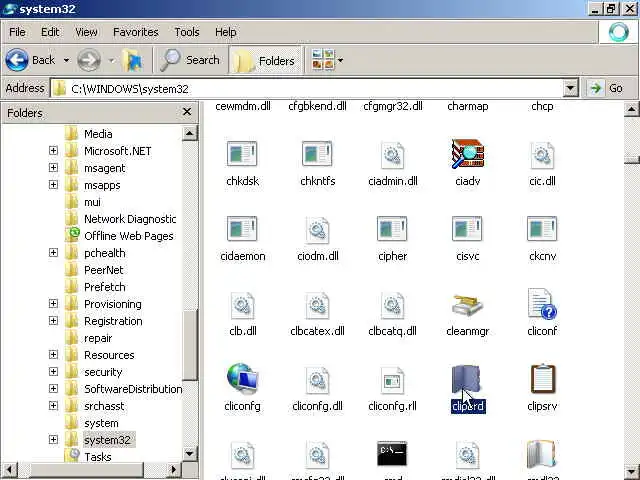
Task: Expand the Microsoft.NET folder node
Action: point(53,151)
